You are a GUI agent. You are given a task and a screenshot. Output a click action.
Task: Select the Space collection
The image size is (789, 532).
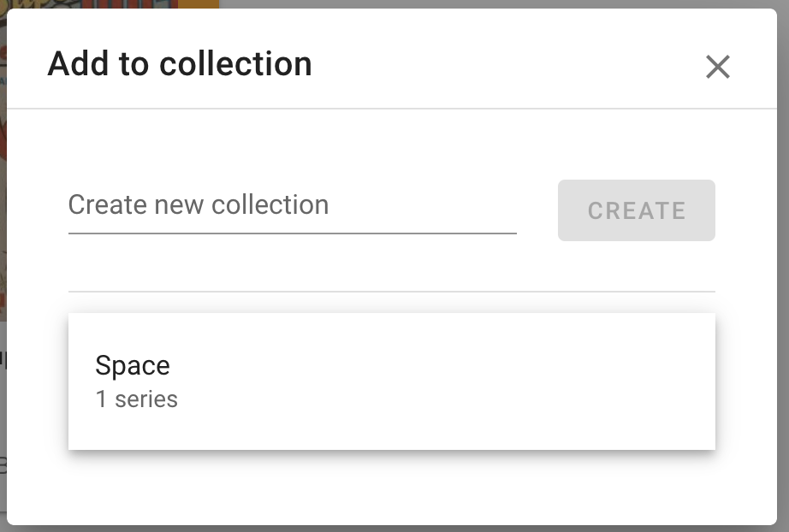click(391, 381)
